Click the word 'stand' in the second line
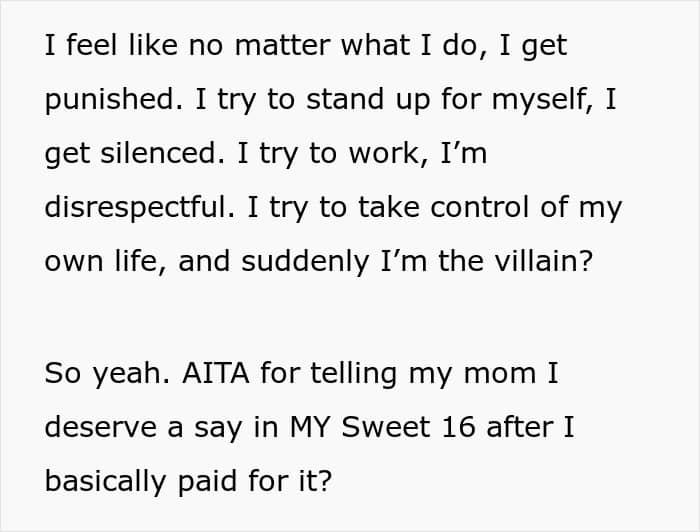 [x=345, y=99]
